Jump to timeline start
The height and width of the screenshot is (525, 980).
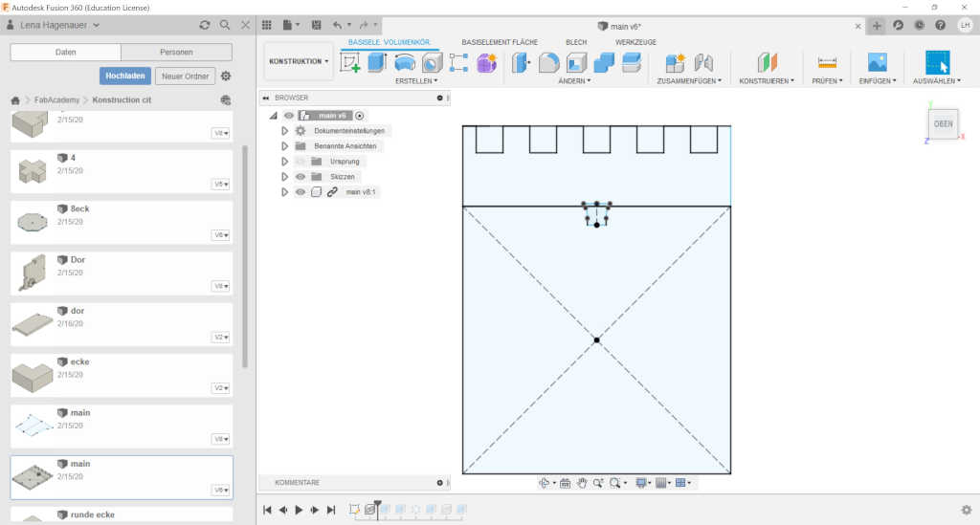267,510
